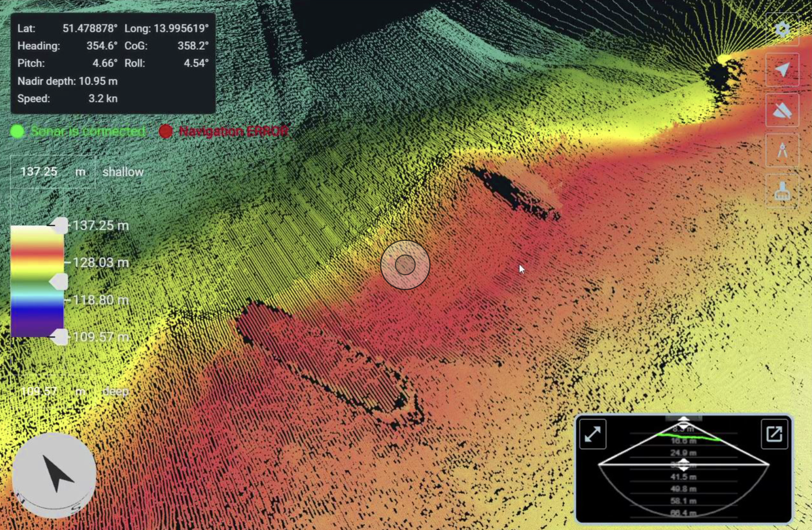Click the depth color gradient bar
This screenshot has height=530, width=812.
[x=37, y=281]
